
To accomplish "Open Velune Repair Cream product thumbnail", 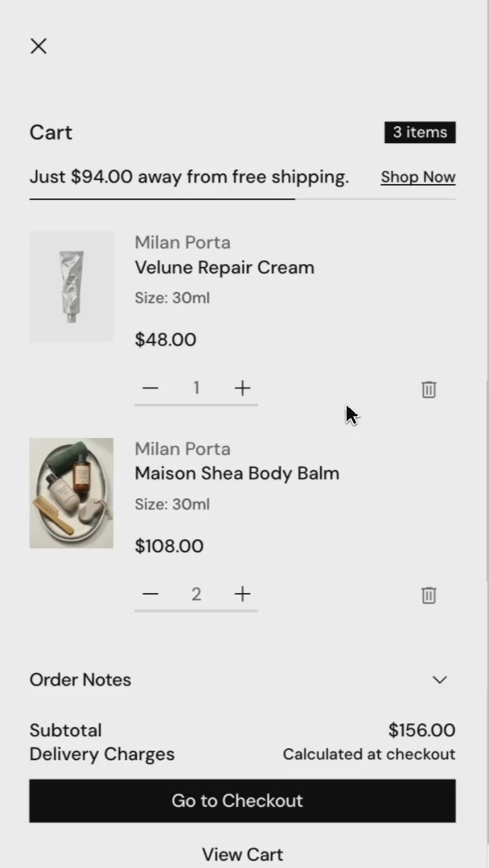I will [x=72, y=287].
